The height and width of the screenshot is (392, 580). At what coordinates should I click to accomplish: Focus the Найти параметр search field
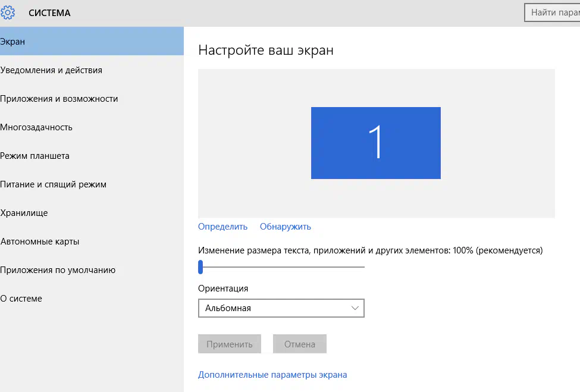[552, 12]
